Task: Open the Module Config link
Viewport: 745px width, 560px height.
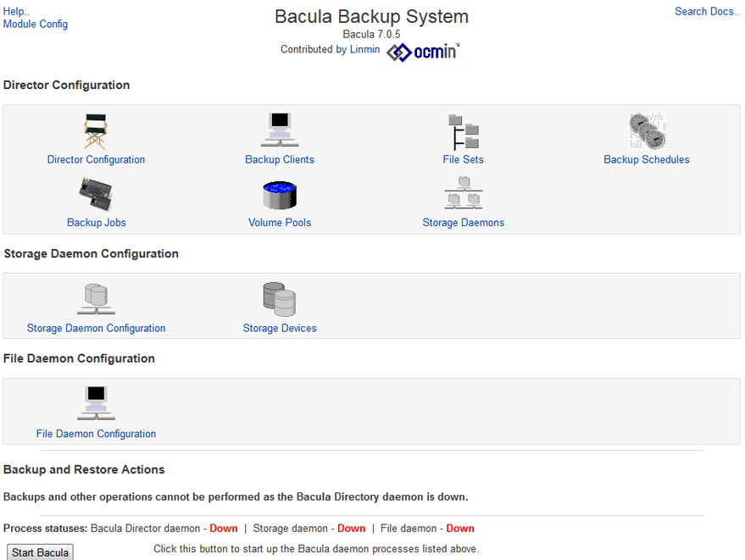Action: click(x=35, y=24)
